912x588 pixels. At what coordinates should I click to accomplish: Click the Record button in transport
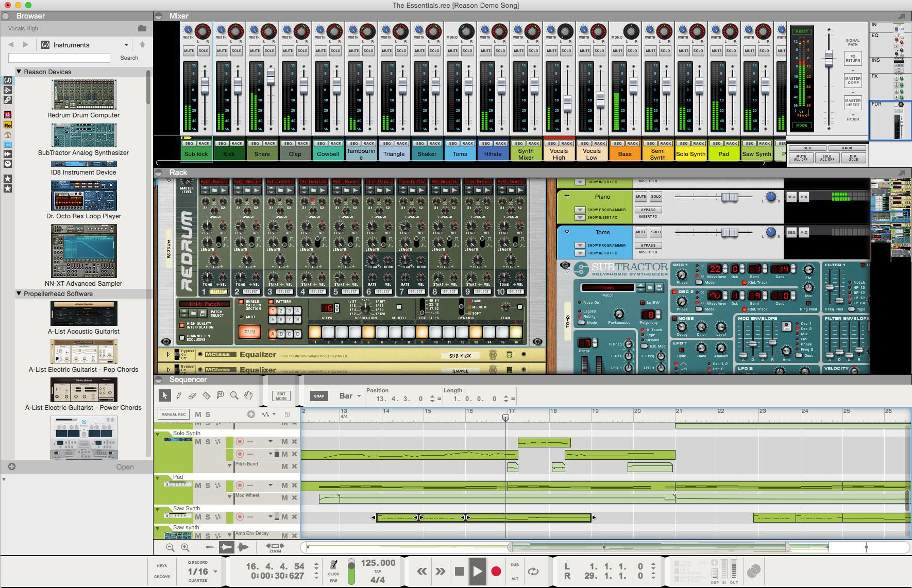tap(496, 571)
